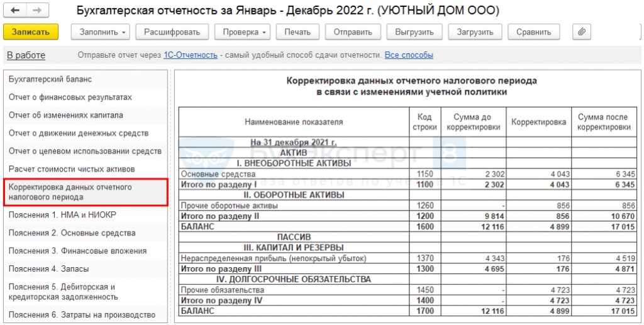
Task: Select the Нераспределенная прибыль row name
Action: [294, 258]
